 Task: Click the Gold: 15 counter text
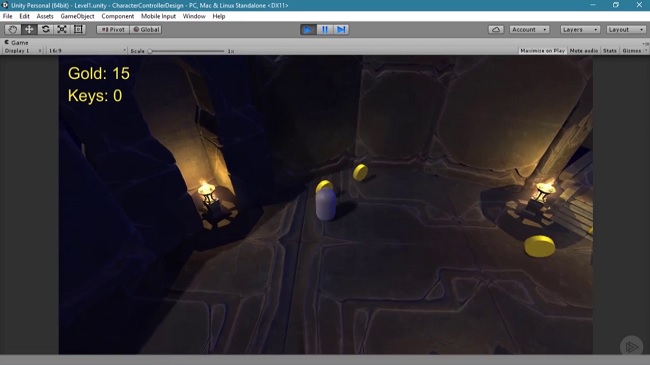99,73
